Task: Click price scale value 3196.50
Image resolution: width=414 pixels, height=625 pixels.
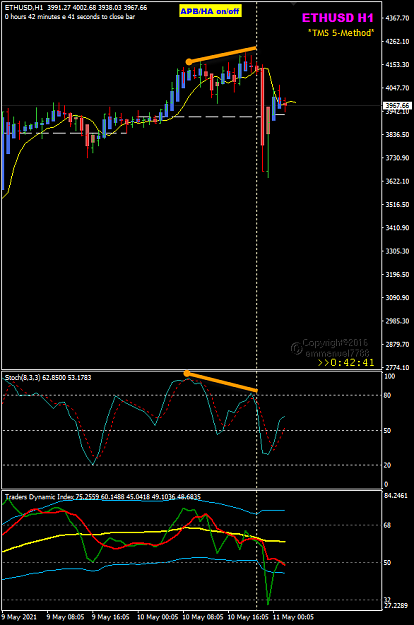Action: 397,275
